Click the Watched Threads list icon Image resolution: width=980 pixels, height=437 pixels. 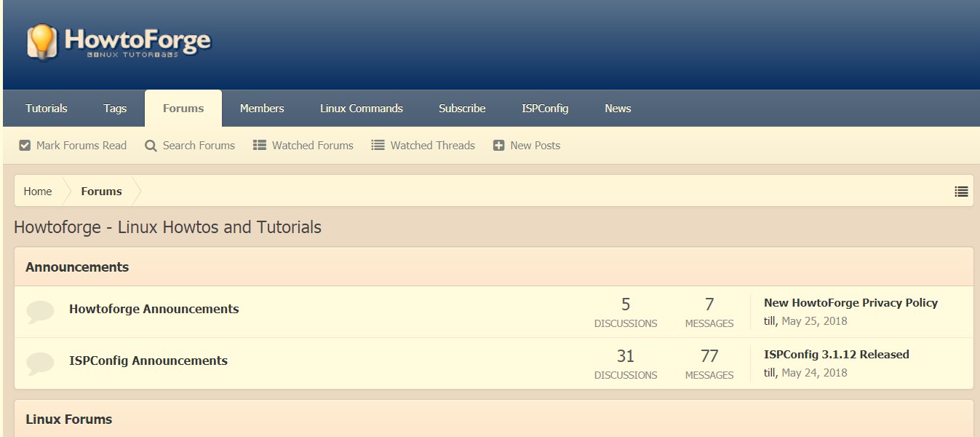pos(378,145)
